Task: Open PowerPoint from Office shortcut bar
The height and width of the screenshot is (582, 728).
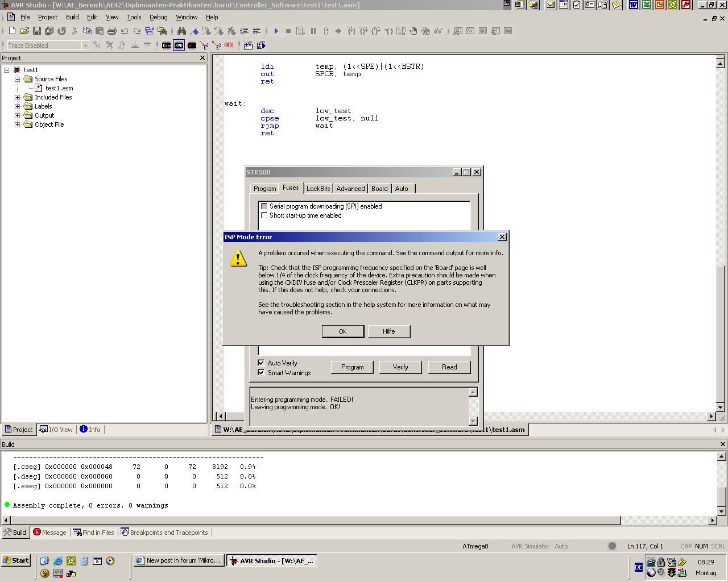Action: point(660,5)
